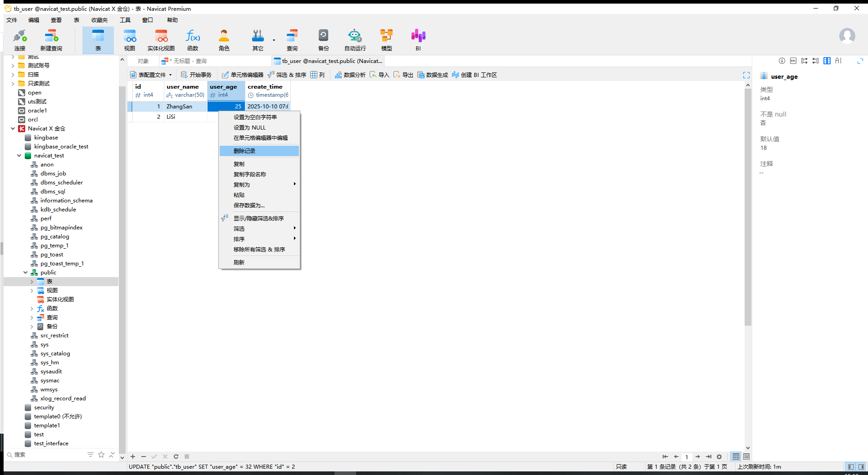This screenshot has height=475, width=868.
Task: Click the data grid vertical scrollbar
Action: tap(748, 207)
